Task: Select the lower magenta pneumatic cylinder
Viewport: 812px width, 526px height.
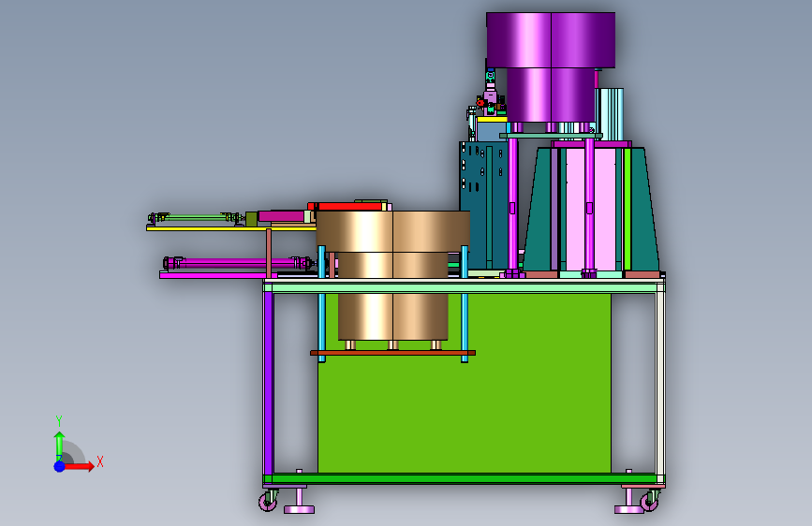Action: click(237, 263)
